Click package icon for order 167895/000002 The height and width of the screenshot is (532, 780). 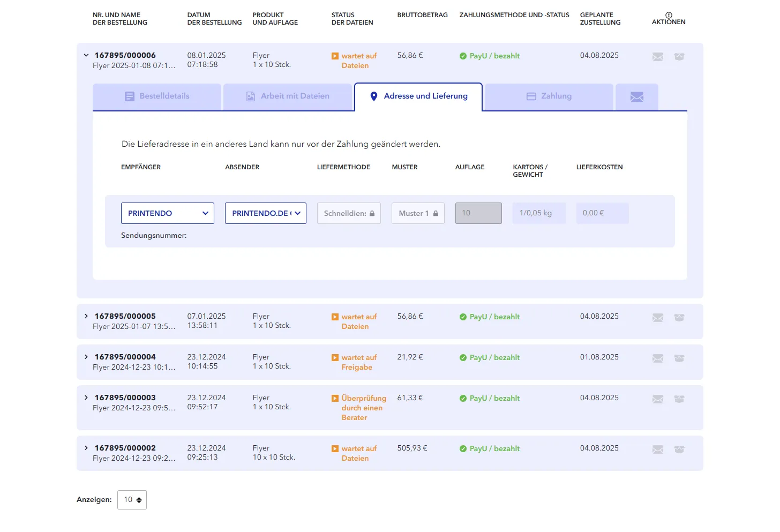point(679,449)
